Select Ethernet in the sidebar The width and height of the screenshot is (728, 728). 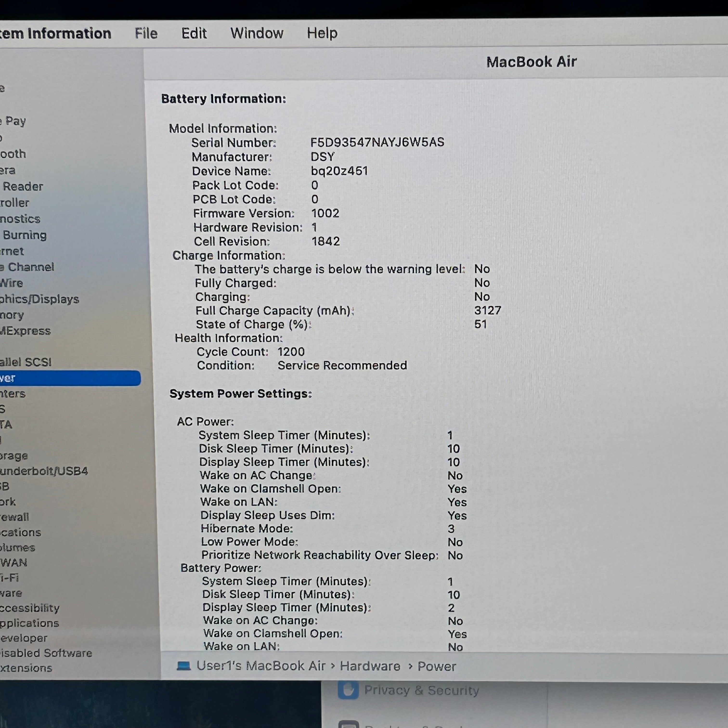[x=12, y=251]
